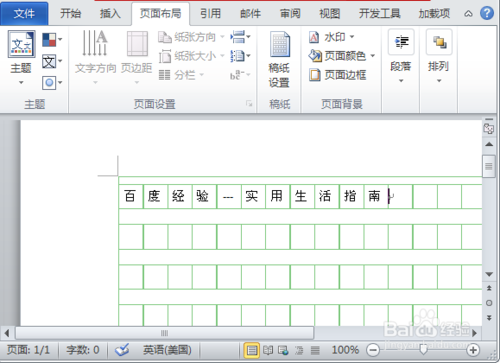Click the spelling check status icon

click(x=122, y=350)
